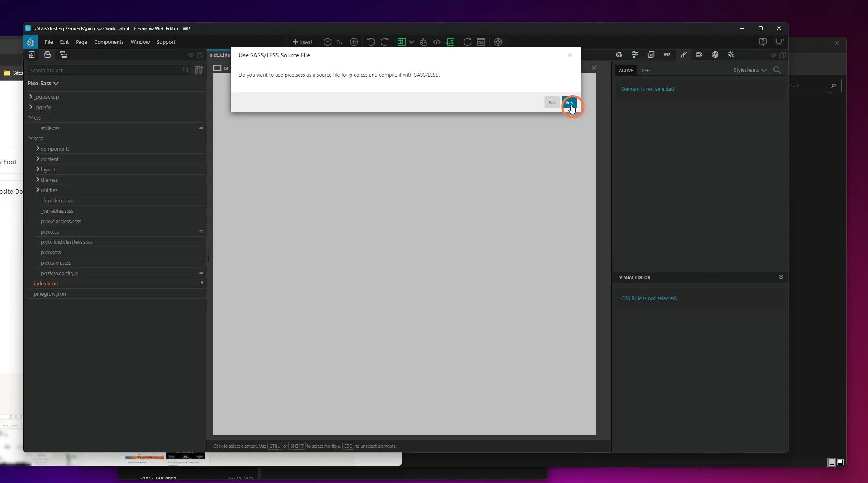Toggle the interaction hand pointer icon
Screen dimensions: 868x483
(423, 42)
